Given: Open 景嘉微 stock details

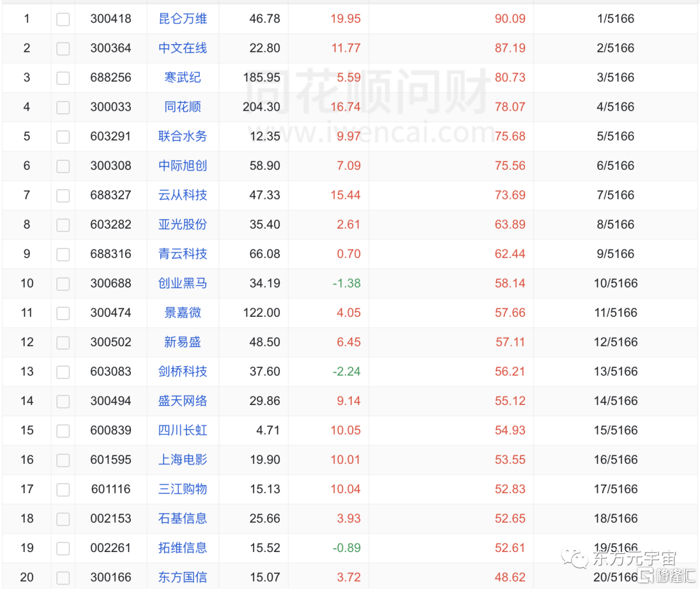Looking at the screenshot, I should coord(183,313).
